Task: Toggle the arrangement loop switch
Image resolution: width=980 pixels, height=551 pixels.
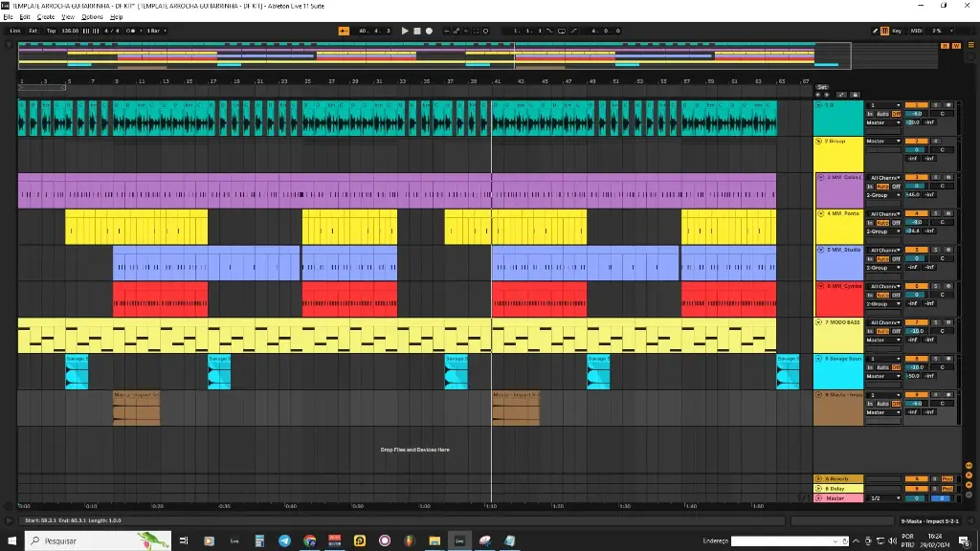Action: [x=562, y=31]
